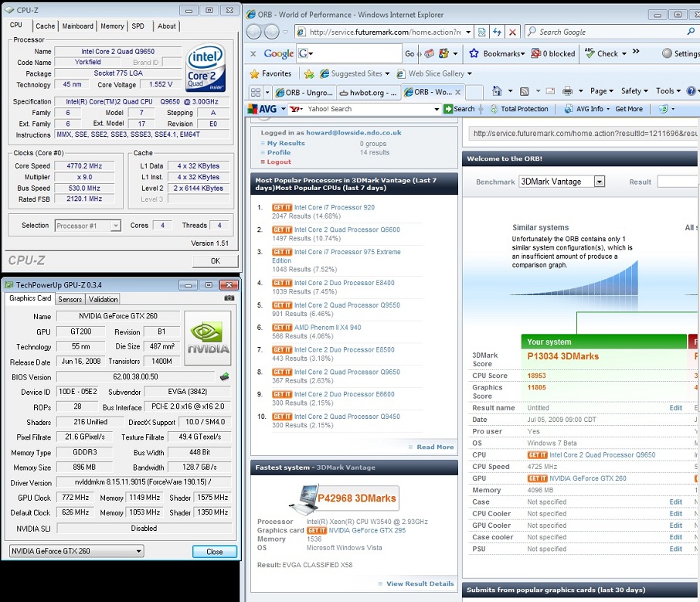Open the SPD tab in CPU-Z
Viewport: 700px width, 602px height.
point(138,26)
